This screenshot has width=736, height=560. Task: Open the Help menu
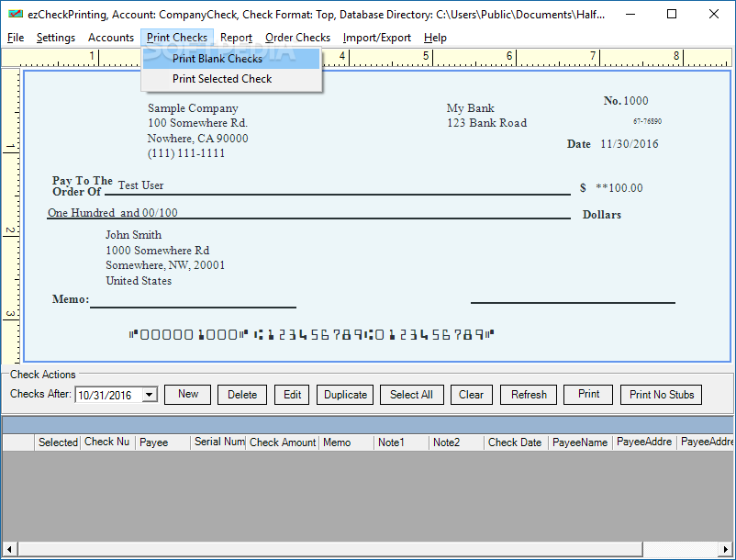coord(435,38)
